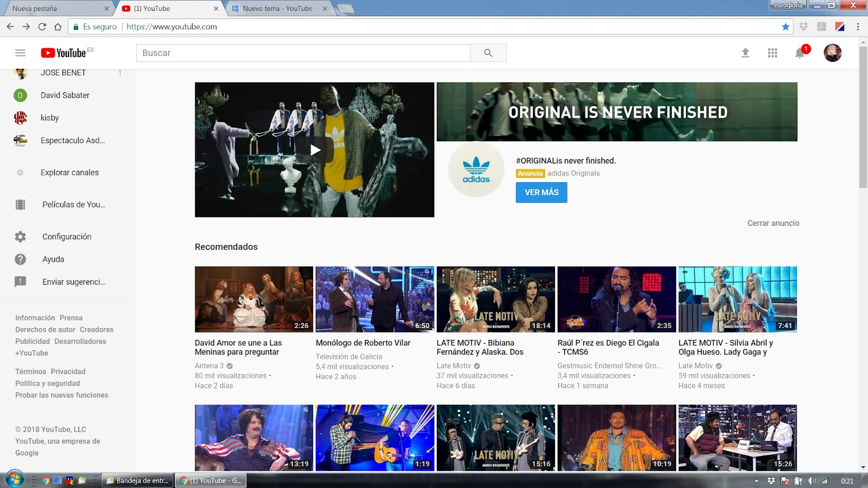Show hidden system tray icons
868x488 pixels.
[x=756, y=481]
